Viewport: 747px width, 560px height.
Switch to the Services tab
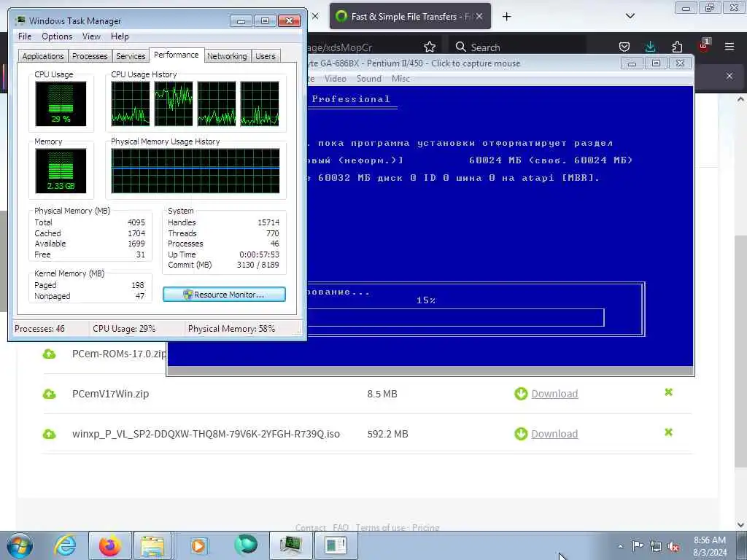[131, 56]
